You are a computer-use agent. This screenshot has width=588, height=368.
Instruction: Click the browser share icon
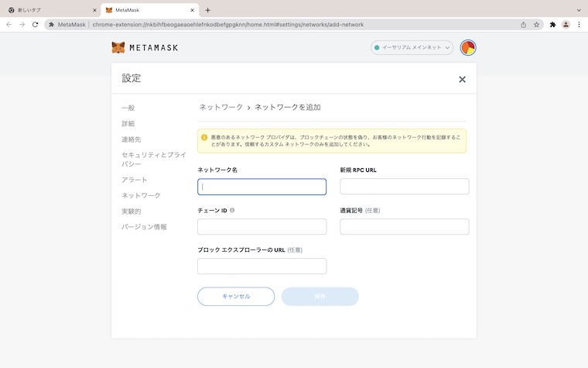pyautogui.click(x=524, y=24)
